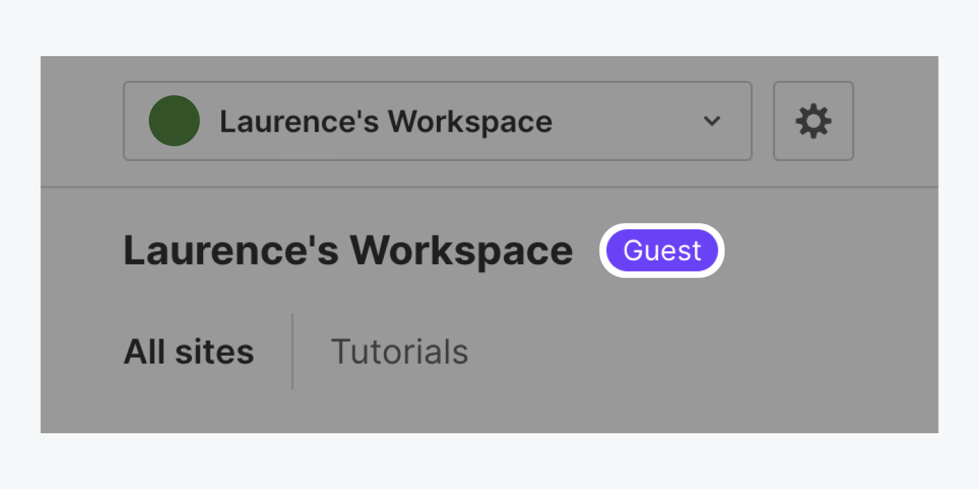
Task: Expand the workspace switcher chevron arrow
Action: click(712, 121)
